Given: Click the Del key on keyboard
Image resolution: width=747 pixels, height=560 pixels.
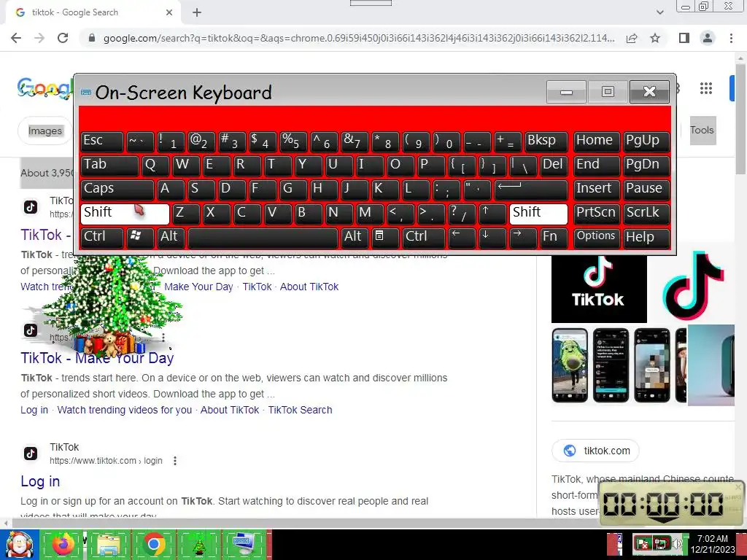Looking at the screenshot, I should (x=554, y=166).
